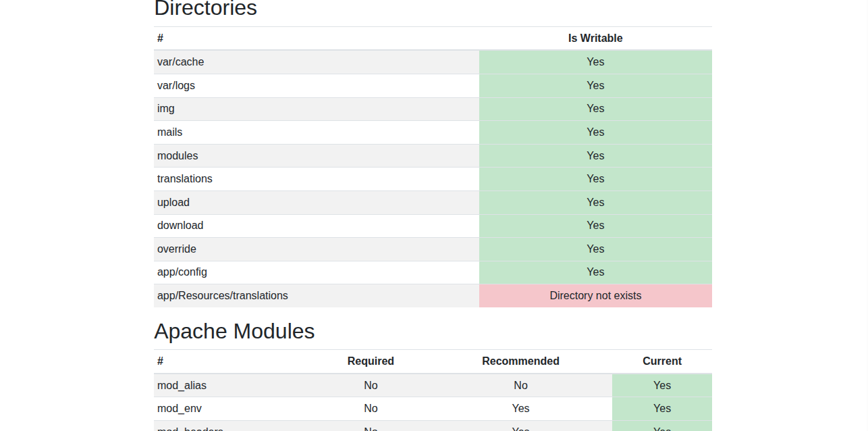
Task: Click the Directories section heading
Action: pos(205,9)
